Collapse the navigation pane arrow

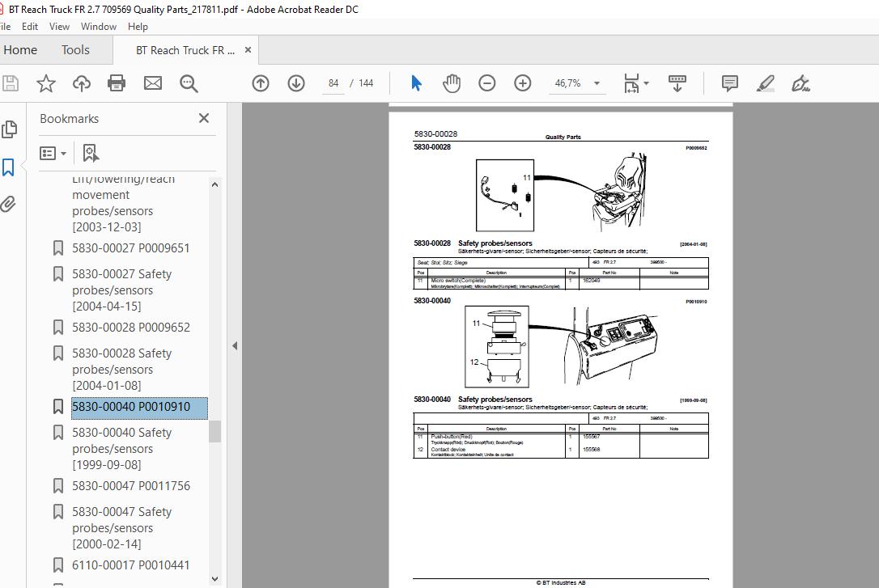[235, 345]
